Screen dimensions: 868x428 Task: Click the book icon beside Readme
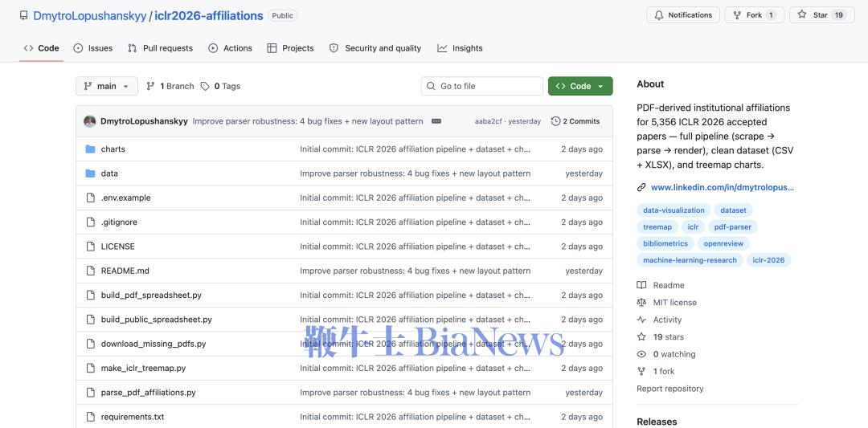641,285
